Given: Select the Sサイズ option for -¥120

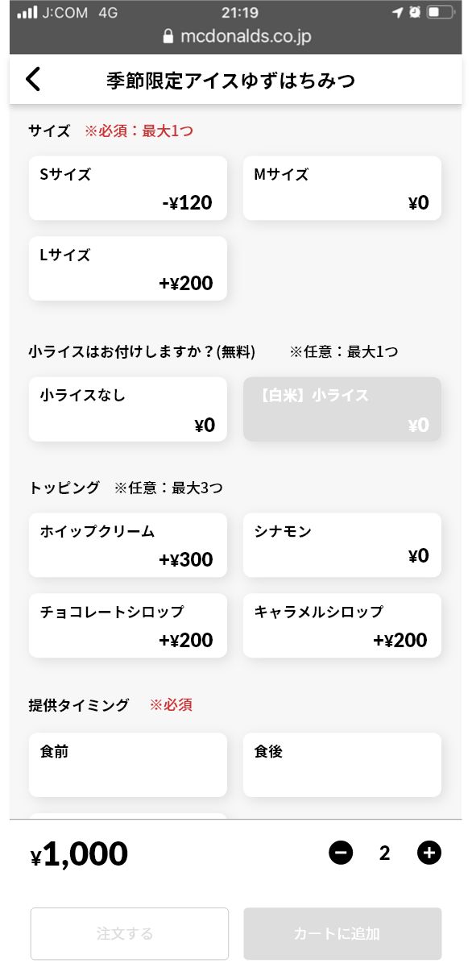Looking at the screenshot, I should tap(127, 188).
